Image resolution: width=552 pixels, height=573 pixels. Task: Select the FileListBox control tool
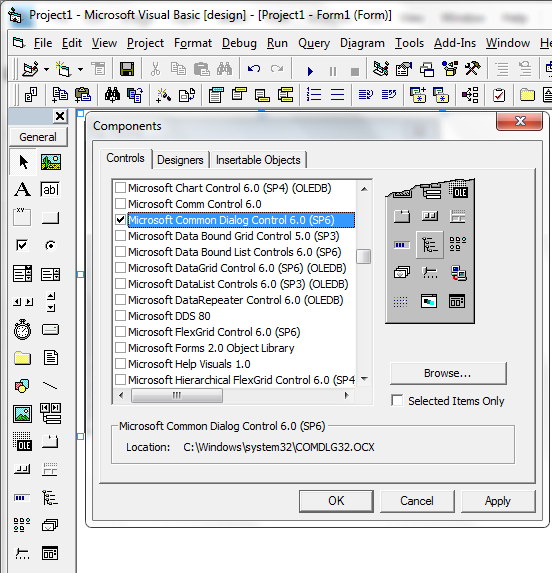pos(50,357)
